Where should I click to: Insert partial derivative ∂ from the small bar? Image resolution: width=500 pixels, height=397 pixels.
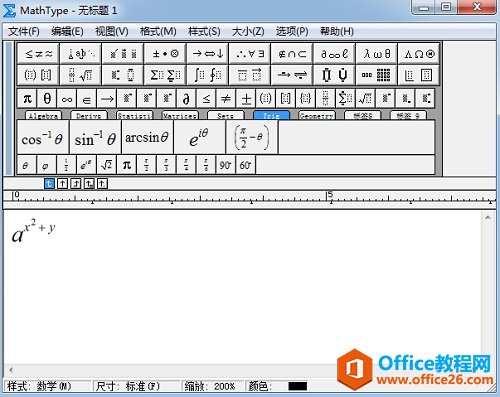(x=186, y=99)
